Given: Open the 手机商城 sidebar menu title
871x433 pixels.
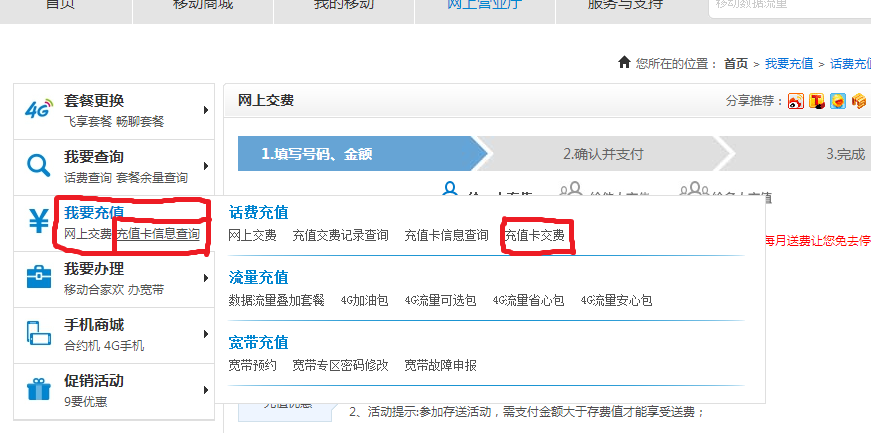Looking at the screenshot, I should tap(94, 325).
